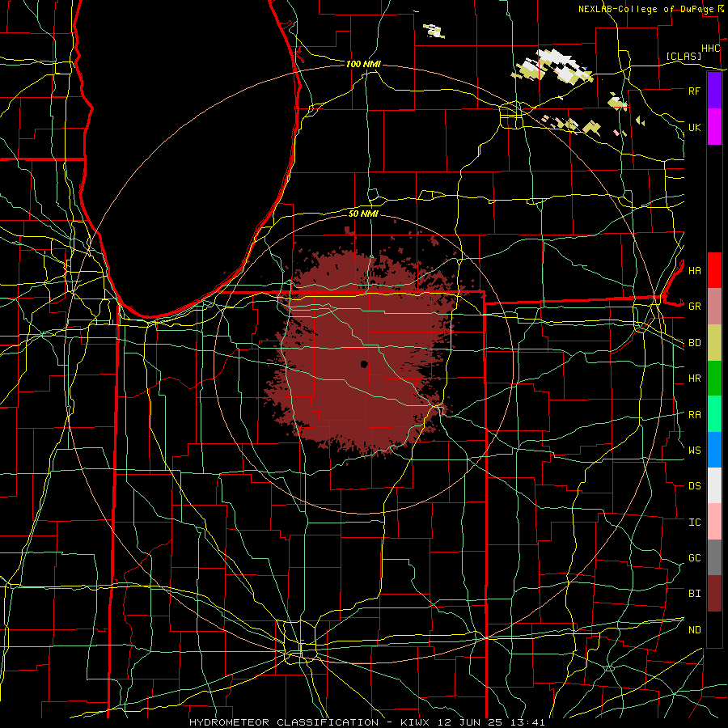Pick the dusty pink GR legend swatch
The image size is (728, 728).
[x=714, y=307]
